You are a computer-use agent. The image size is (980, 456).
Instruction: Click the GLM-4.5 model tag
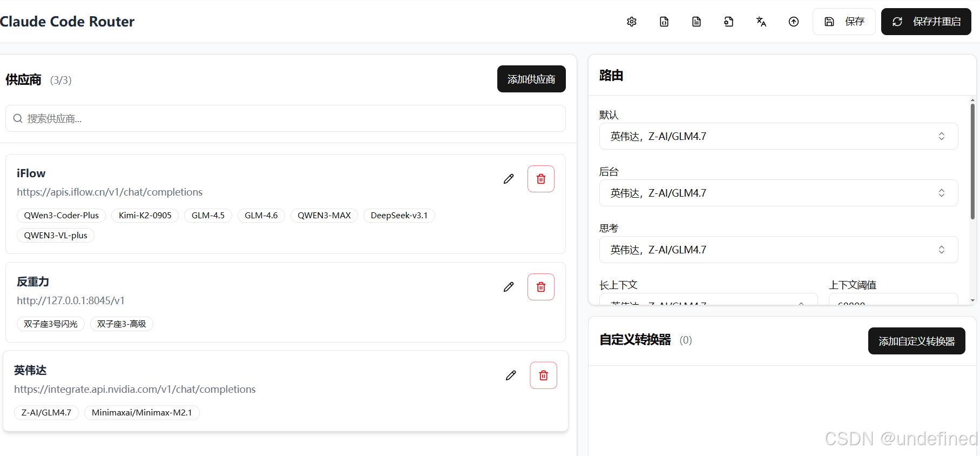208,215
